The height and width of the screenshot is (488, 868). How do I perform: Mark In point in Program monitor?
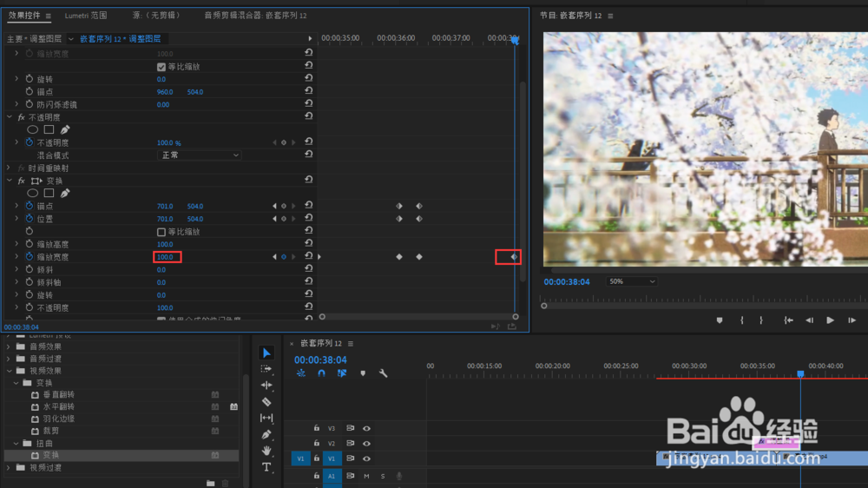point(742,320)
